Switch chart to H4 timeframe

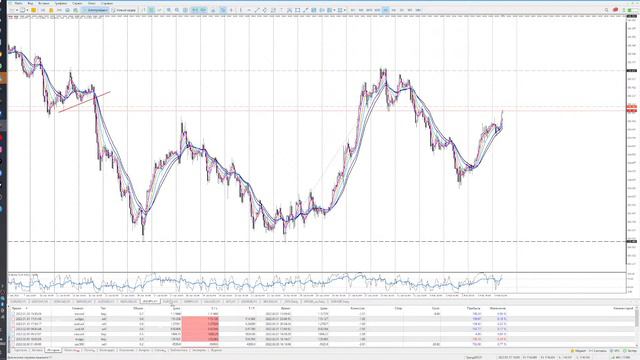pyautogui.click(x=393, y=10)
